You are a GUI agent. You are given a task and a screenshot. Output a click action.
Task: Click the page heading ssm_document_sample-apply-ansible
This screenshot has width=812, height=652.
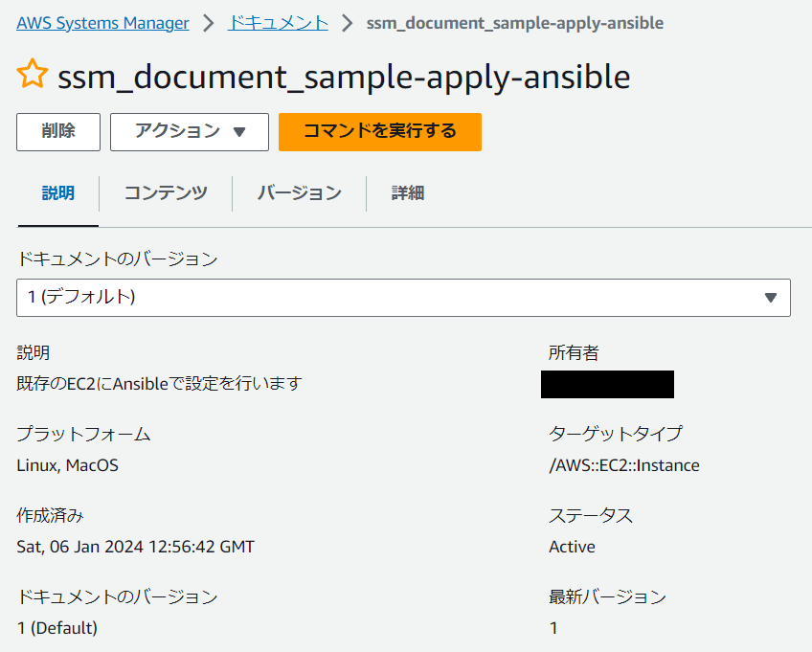point(344,77)
